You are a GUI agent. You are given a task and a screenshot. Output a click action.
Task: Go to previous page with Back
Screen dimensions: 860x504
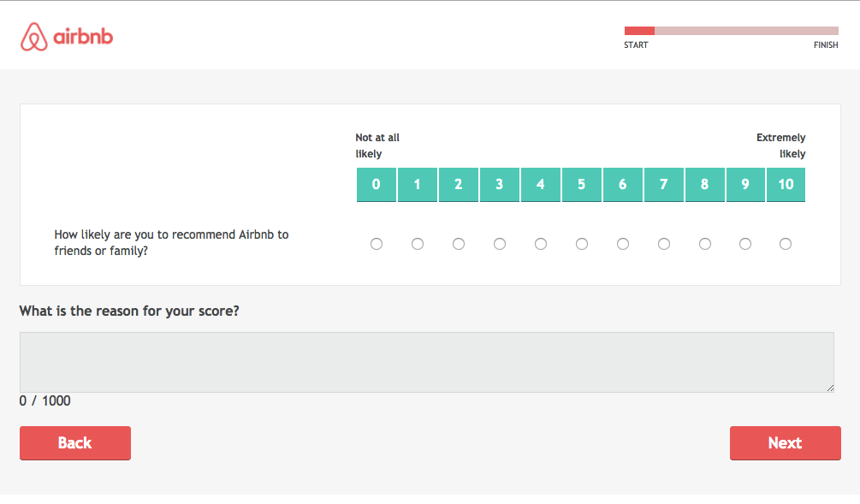[x=75, y=443]
